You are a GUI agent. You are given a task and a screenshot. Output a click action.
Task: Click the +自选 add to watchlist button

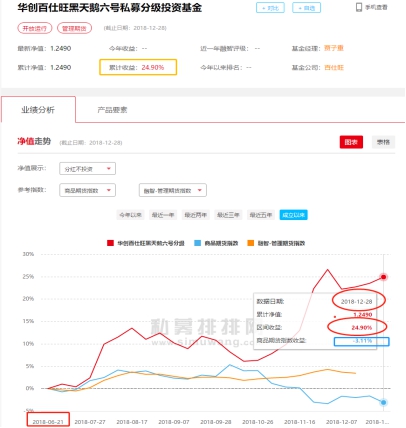pyautogui.click(x=306, y=8)
